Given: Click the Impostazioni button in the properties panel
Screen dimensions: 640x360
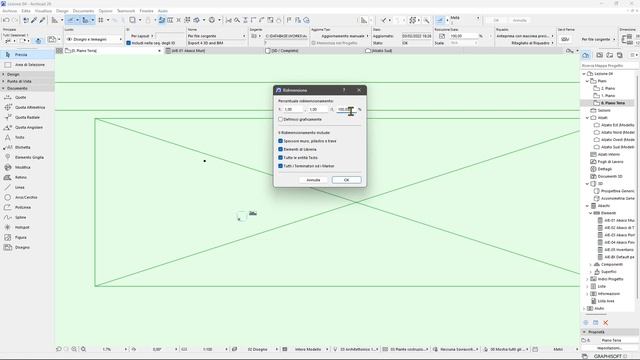Looking at the screenshot, I should tap(609, 348).
